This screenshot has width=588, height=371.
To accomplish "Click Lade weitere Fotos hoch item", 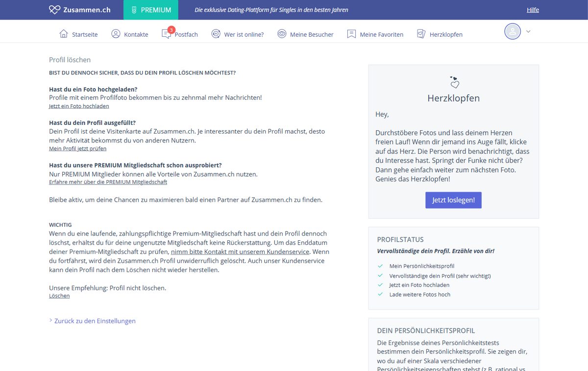I will (420, 294).
